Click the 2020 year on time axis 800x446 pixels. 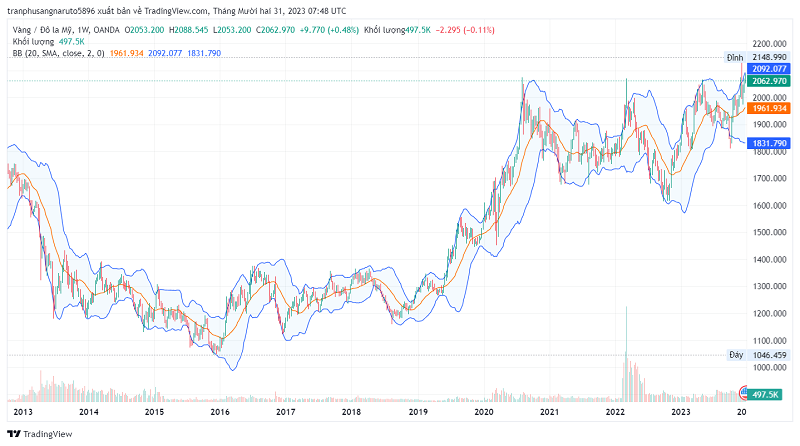click(484, 412)
